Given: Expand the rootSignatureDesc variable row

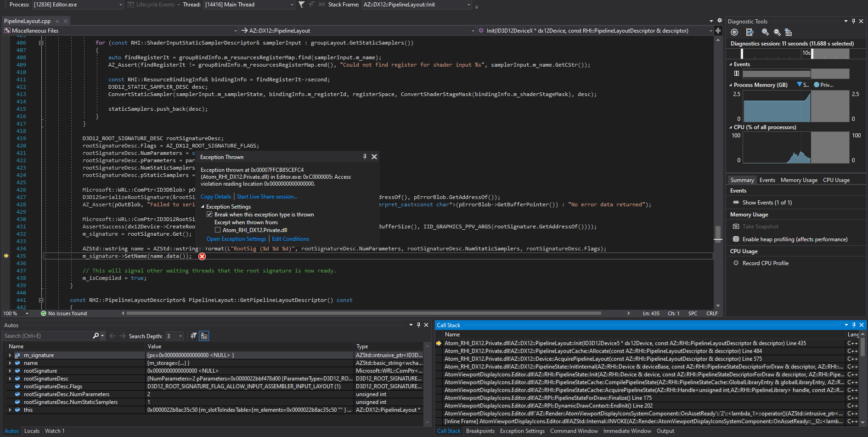Looking at the screenshot, I should (x=10, y=379).
